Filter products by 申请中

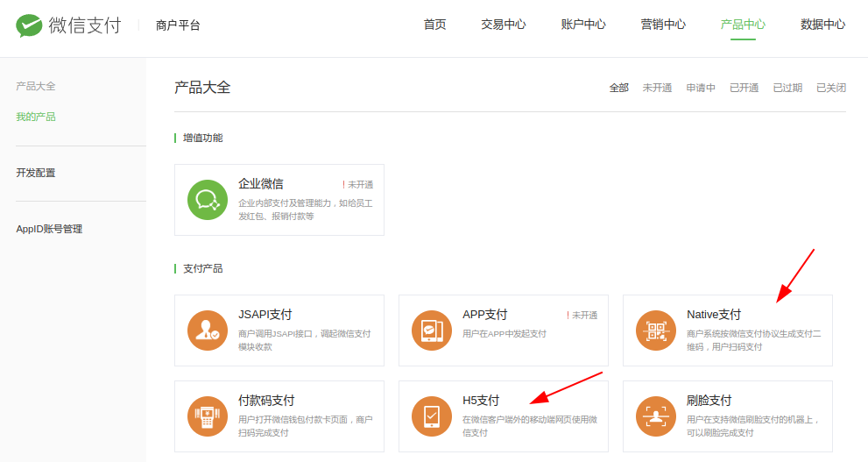(701, 88)
